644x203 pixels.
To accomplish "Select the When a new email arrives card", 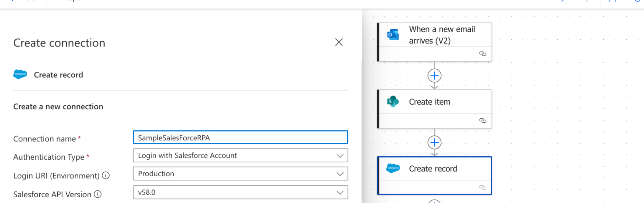I will pos(434,42).
